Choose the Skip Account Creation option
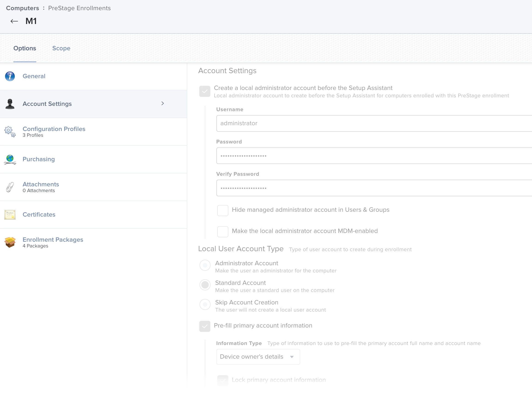The image size is (532, 393). pos(205,304)
